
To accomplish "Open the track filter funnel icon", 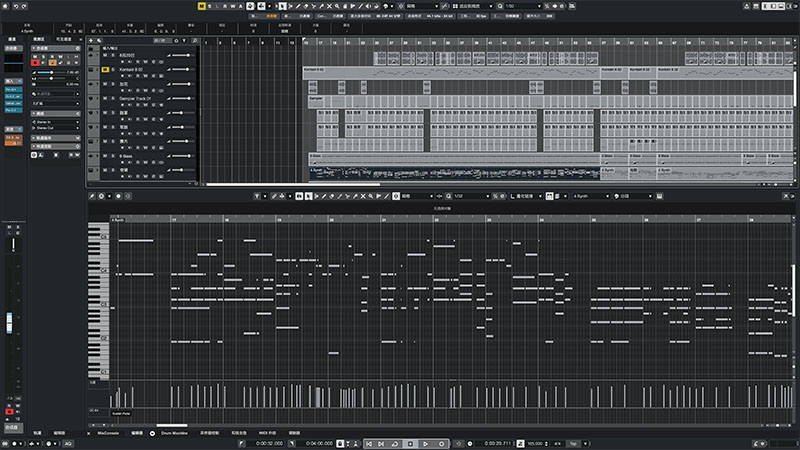I will pyautogui.click(x=184, y=40).
